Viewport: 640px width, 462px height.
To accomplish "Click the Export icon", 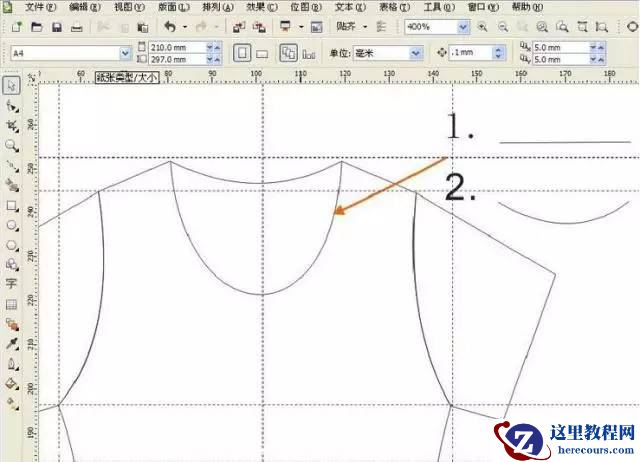I will click(259, 27).
